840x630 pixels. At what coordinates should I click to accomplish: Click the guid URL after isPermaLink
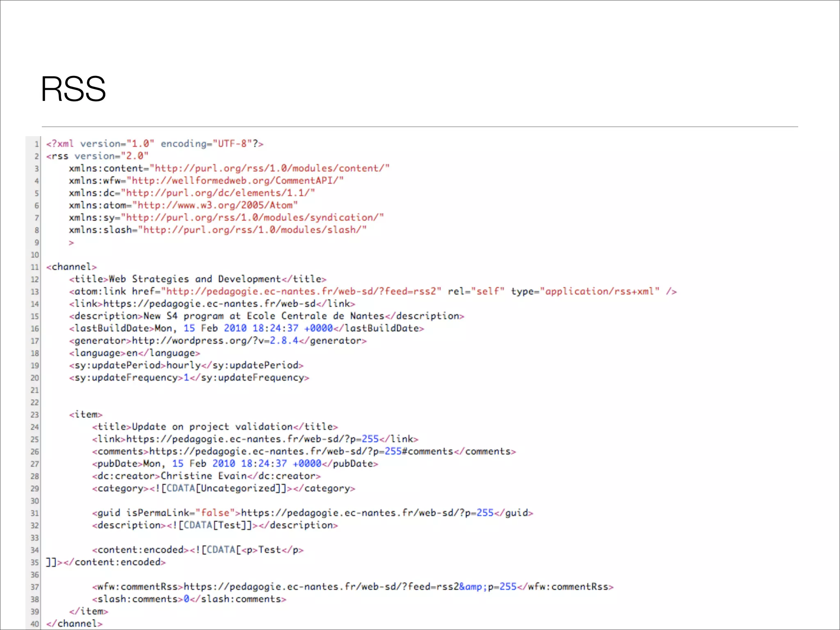(x=367, y=513)
